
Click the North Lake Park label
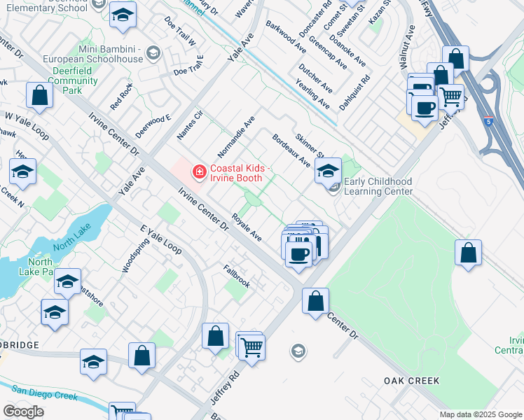(36, 267)
